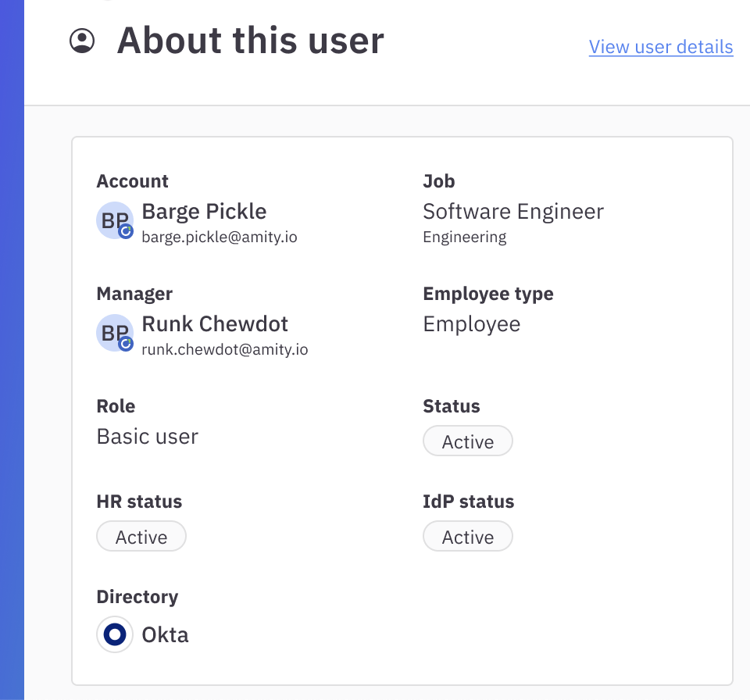Open the View user details link

(x=660, y=47)
